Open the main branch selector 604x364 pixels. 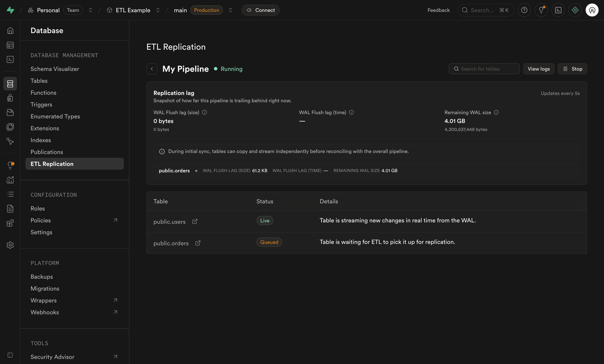pyautogui.click(x=230, y=10)
